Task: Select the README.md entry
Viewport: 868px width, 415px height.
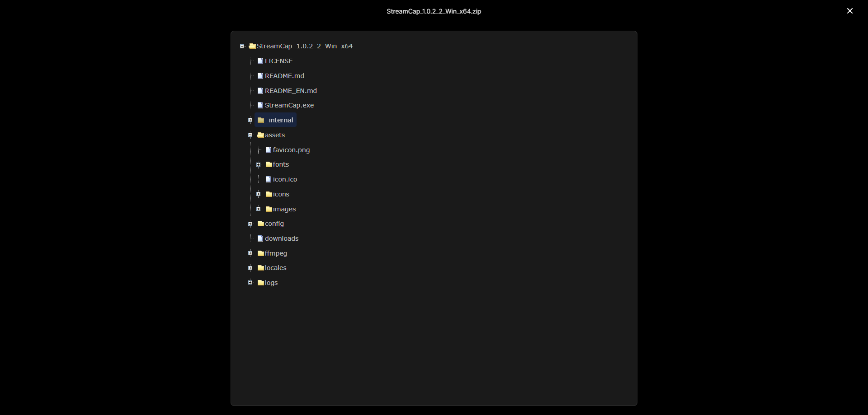Action: pos(284,76)
